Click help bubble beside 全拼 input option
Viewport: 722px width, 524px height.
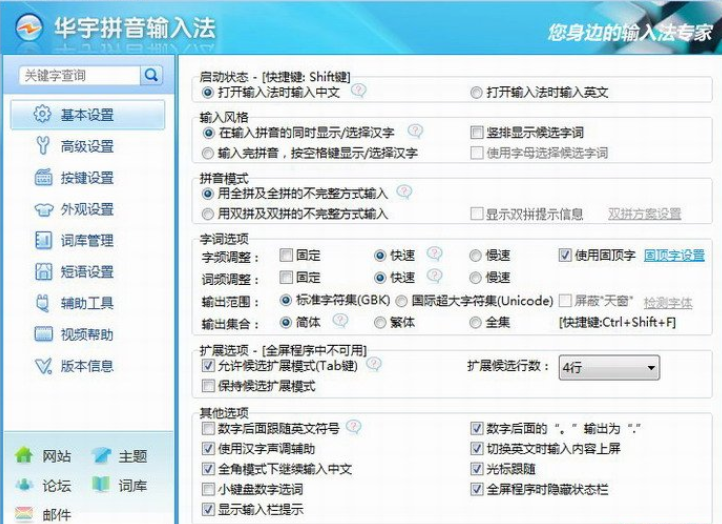click(404, 192)
